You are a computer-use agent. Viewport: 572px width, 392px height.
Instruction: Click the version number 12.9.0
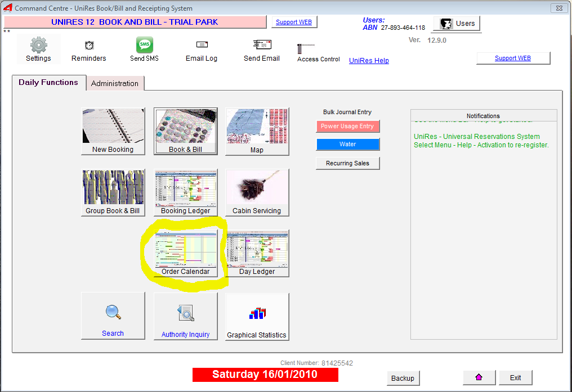[437, 40]
